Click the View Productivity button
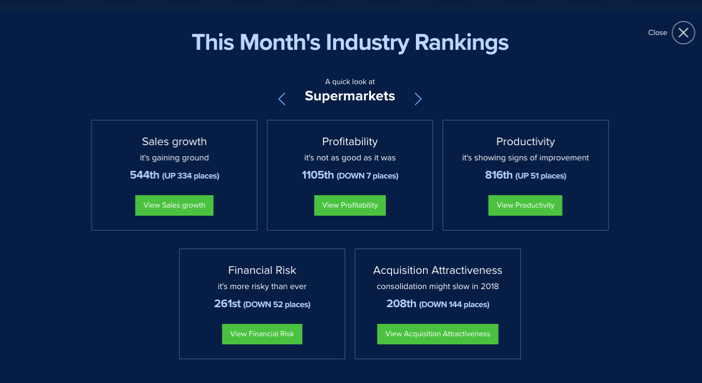702x383 pixels. pos(525,205)
